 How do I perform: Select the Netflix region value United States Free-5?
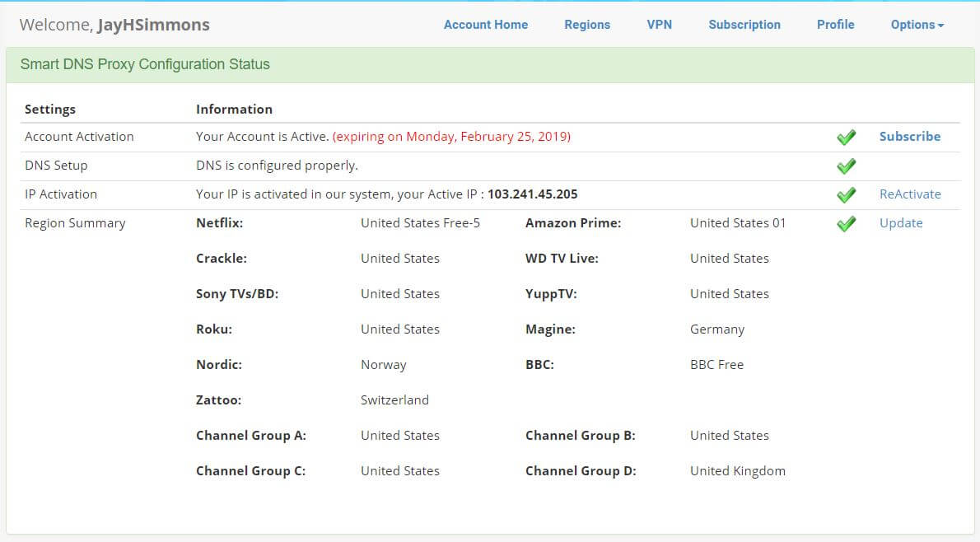421,222
